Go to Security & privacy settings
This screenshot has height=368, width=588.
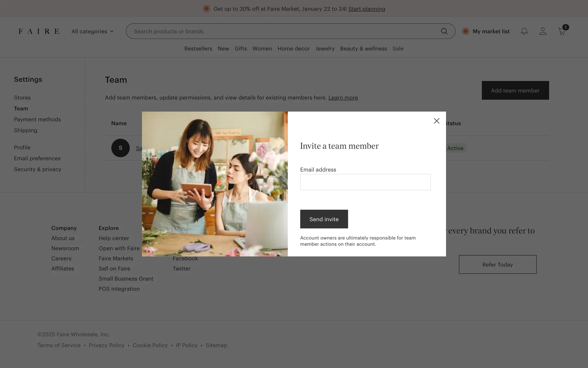tap(38, 169)
